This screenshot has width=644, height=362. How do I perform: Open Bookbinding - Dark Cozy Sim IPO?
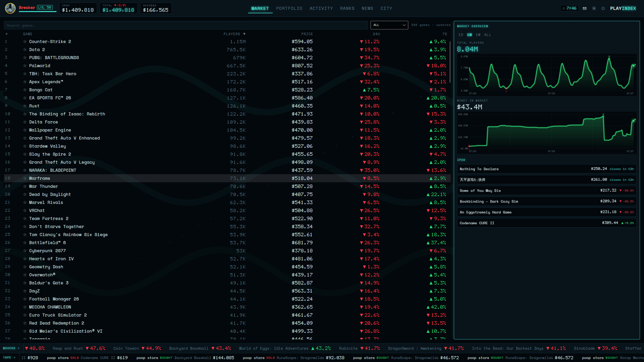click(x=547, y=201)
